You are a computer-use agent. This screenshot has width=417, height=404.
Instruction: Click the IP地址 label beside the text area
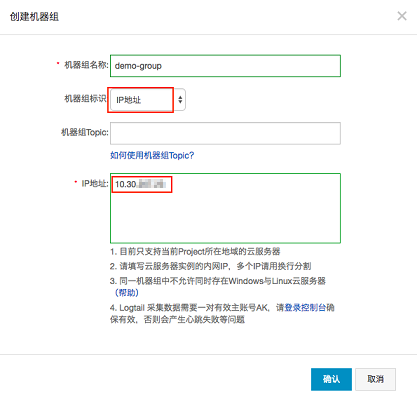tap(95, 183)
